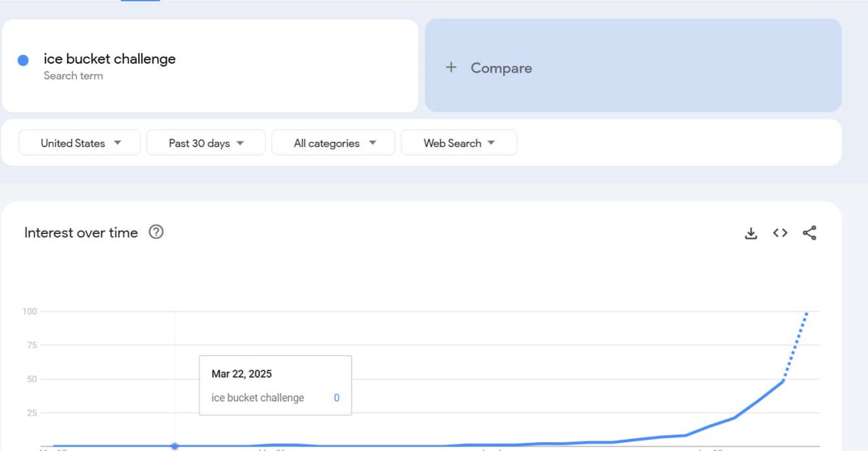Click the 75 axis label
This screenshot has width=868, height=451.
(x=32, y=345)
